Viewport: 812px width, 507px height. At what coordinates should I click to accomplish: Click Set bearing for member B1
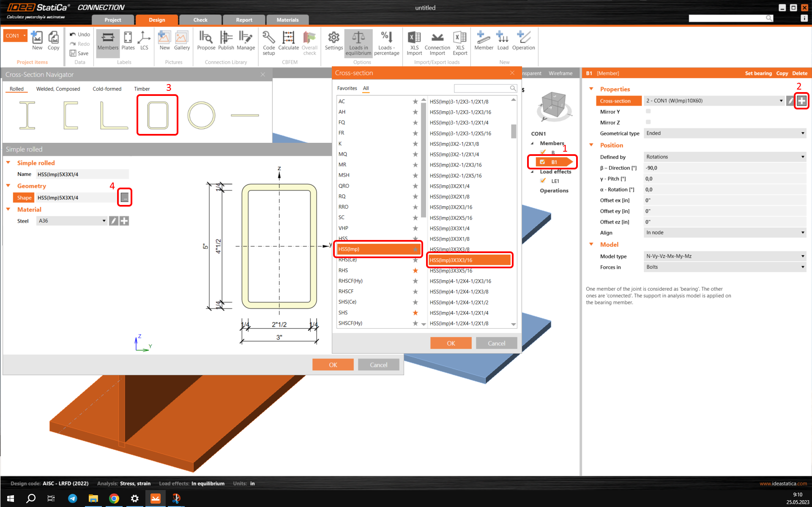coord(758,73)
